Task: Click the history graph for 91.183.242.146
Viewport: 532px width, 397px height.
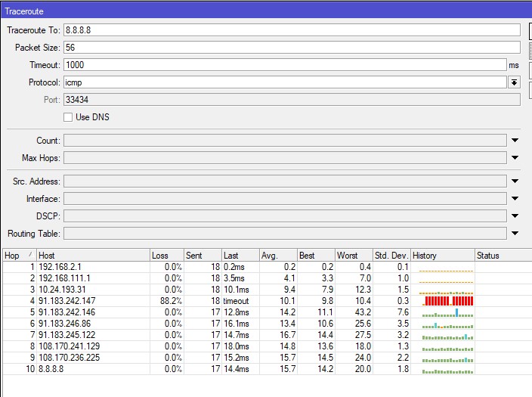Action: point(448,312)
